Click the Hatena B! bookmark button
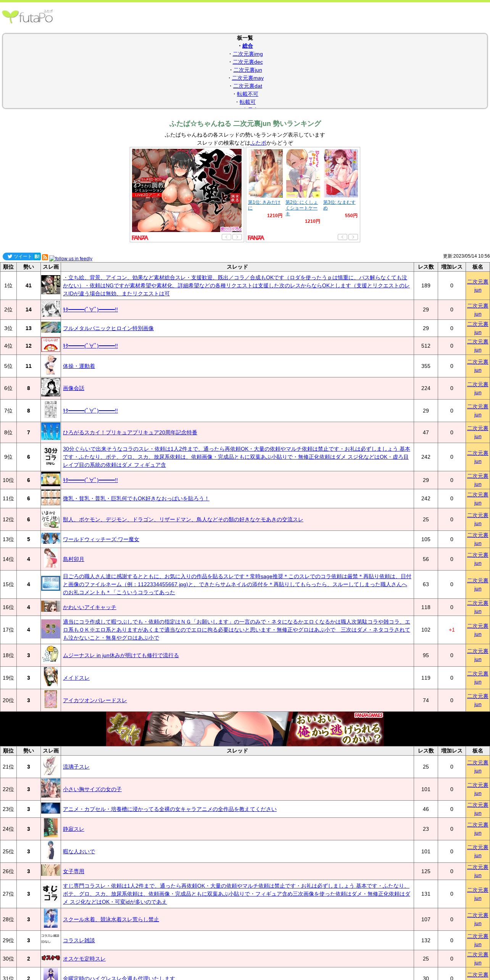490x980 pixels. [x=37, y=256]
